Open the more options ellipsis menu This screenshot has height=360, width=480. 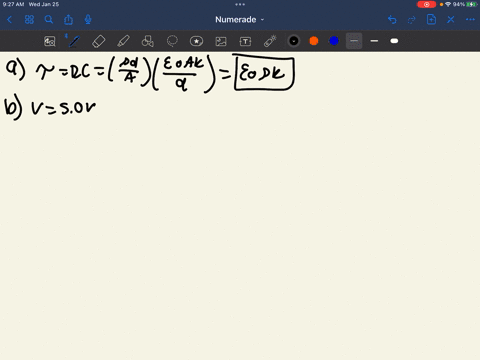point(470,20)
